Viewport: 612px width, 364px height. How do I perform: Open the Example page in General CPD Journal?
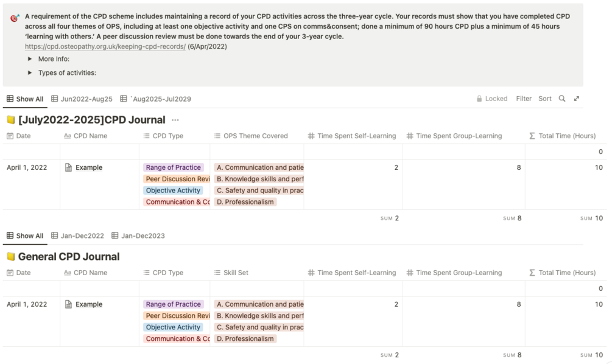tap(89, 304)
